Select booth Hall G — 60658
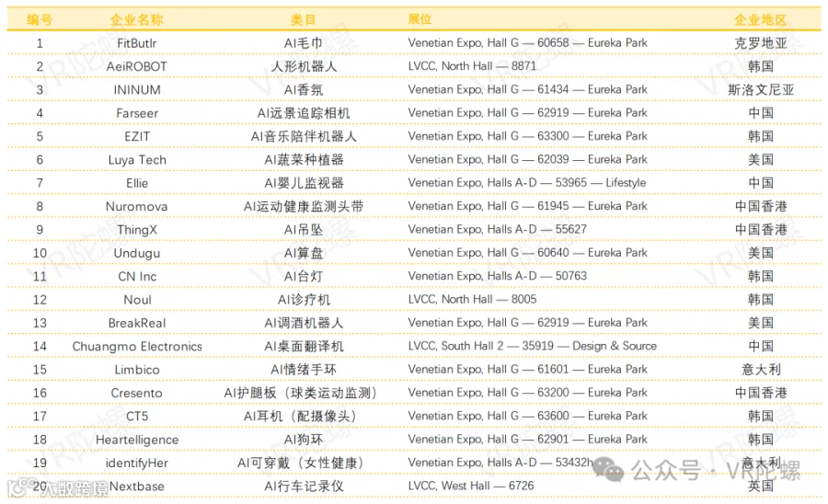 coord(528,42)
